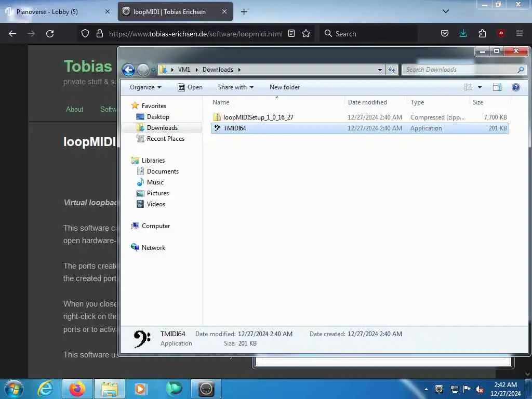
Task: Click Firefox icon in taskbar
Action: (x=77, y=389)
